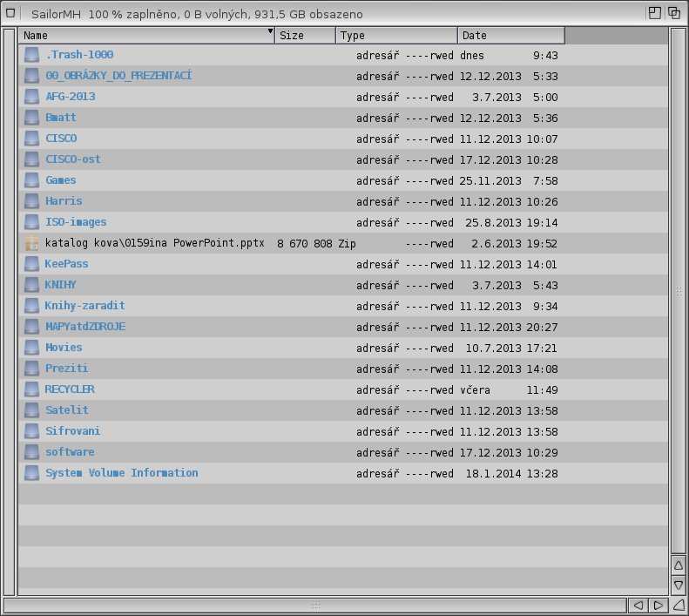Open the System Volume Information folder
This screenshot has height=616, width=689.
(x=121, y=473)
